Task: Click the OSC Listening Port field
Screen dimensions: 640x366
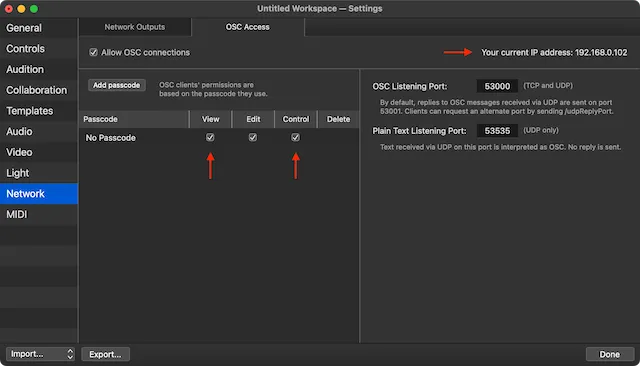Action: click(x=497, y=86)
